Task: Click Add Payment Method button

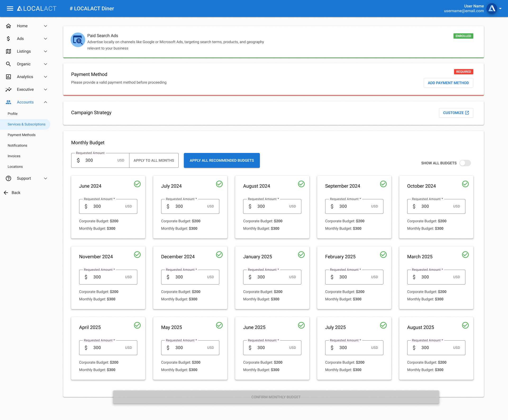Action: tap(448, 83)
